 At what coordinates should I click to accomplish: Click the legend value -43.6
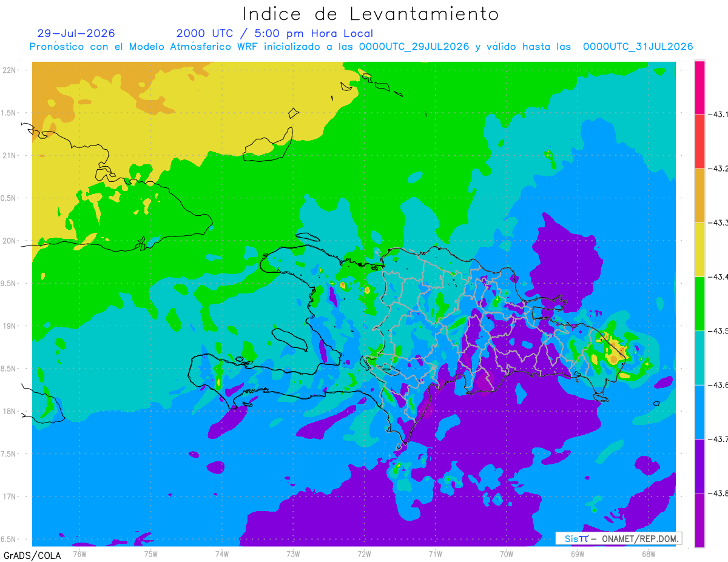(x=720, y=386)
